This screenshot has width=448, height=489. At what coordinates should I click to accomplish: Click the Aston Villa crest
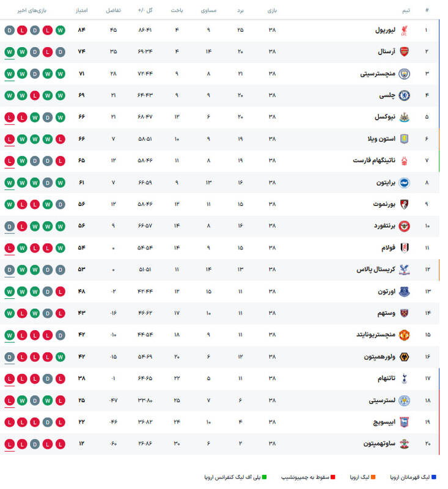[x=404, y=139]
